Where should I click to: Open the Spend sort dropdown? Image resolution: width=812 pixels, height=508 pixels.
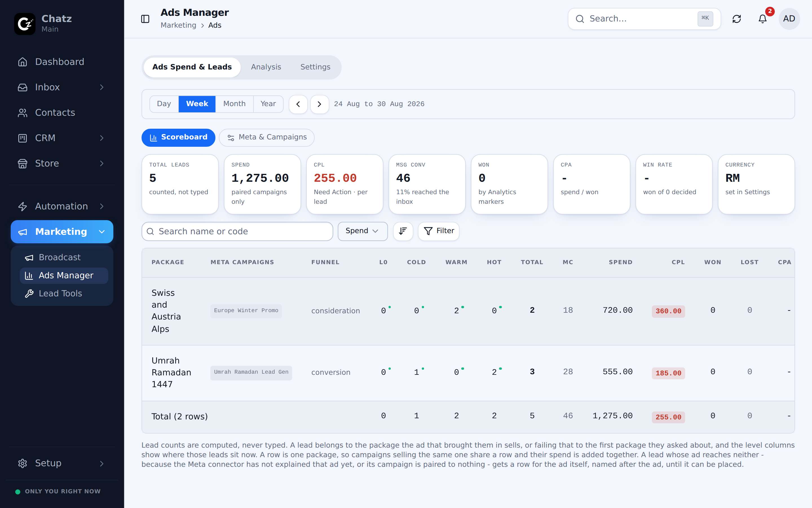pyautogui.click(x=363, y=231)
